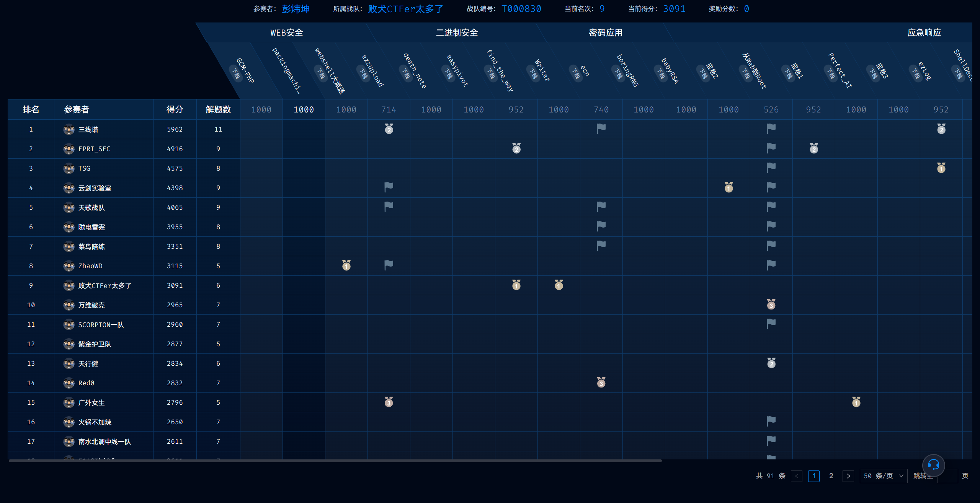Click the WEB安全 category header
980x503 pixels.
[x=286, y=33]
